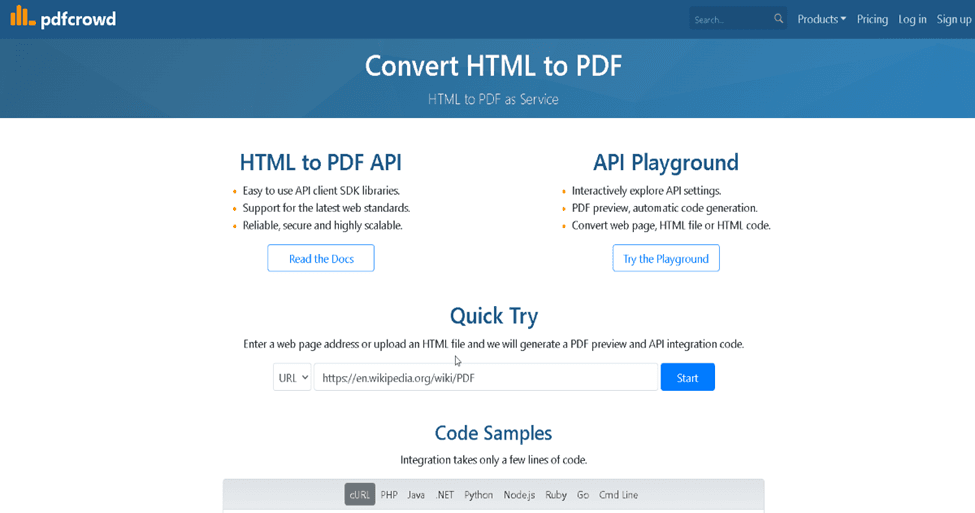Image resolution: width=975 pixels, height=513 pixels.
Task: Click the Convert HTML to PDF title
Action: point(493,66)
